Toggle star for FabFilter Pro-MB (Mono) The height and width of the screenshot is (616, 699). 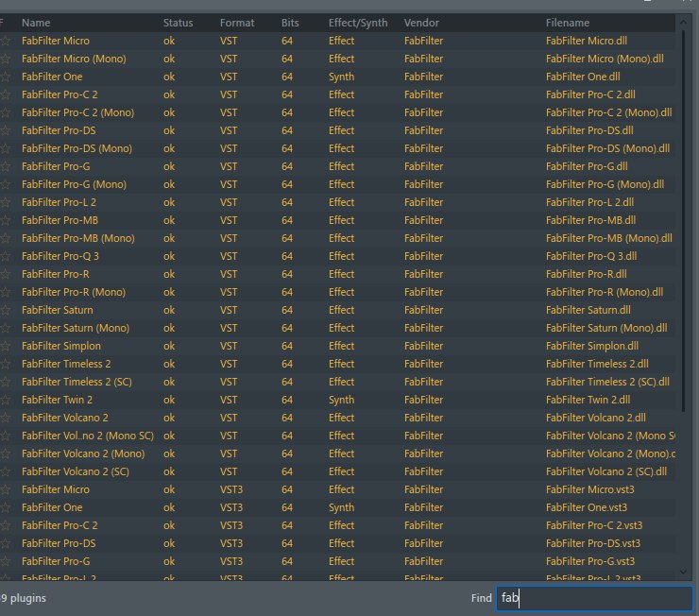(5, 238)
